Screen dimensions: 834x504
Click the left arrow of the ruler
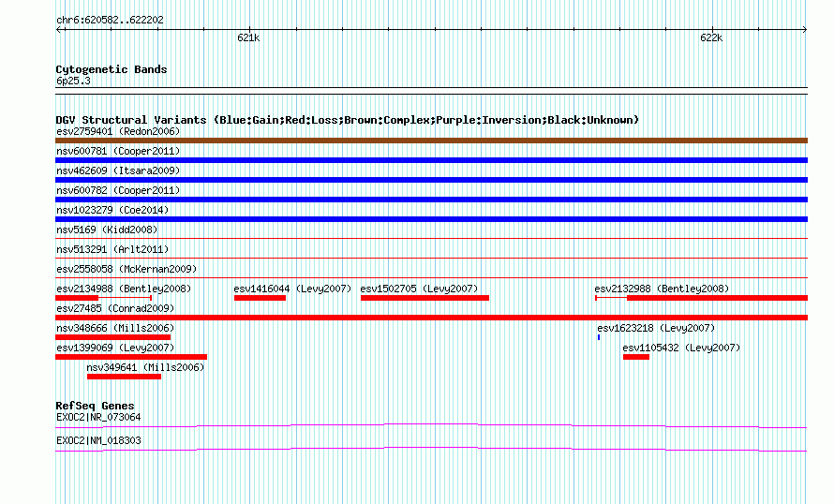(x=59, y=30)
